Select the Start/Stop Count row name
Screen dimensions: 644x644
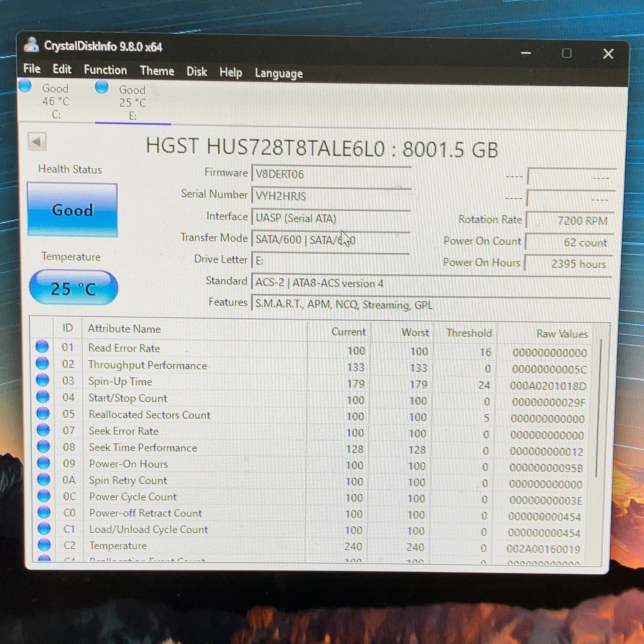[x=128, y=398]
